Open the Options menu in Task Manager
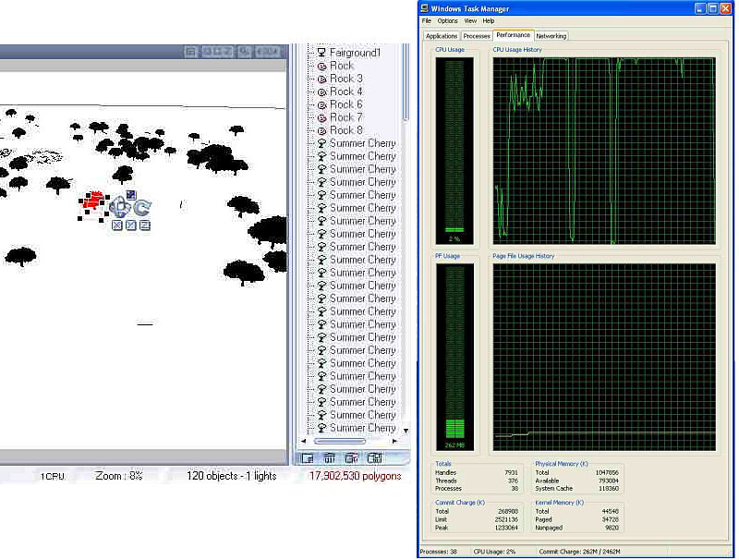This screenshot has width=739, height=560. coord(447,20)
